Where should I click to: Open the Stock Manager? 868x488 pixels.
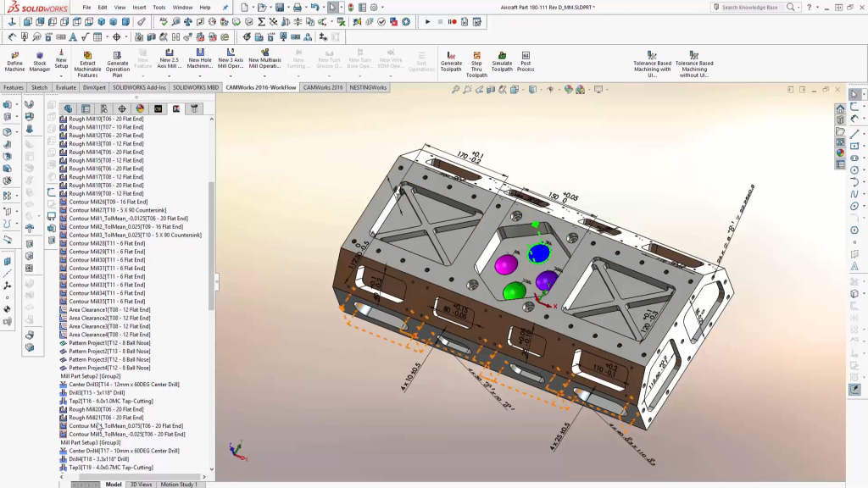(x=39, y=61)
